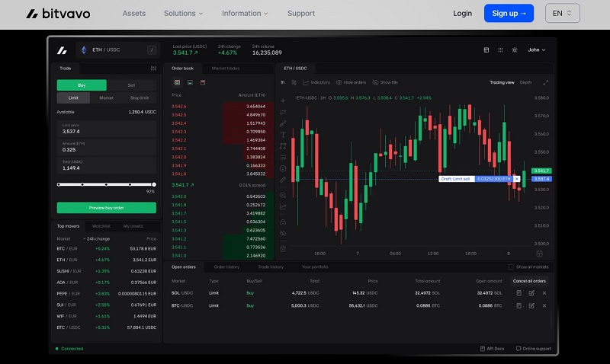610x364 pixels.
Task: Choose the Stop limit order type
Action: [x=140, y=98]
